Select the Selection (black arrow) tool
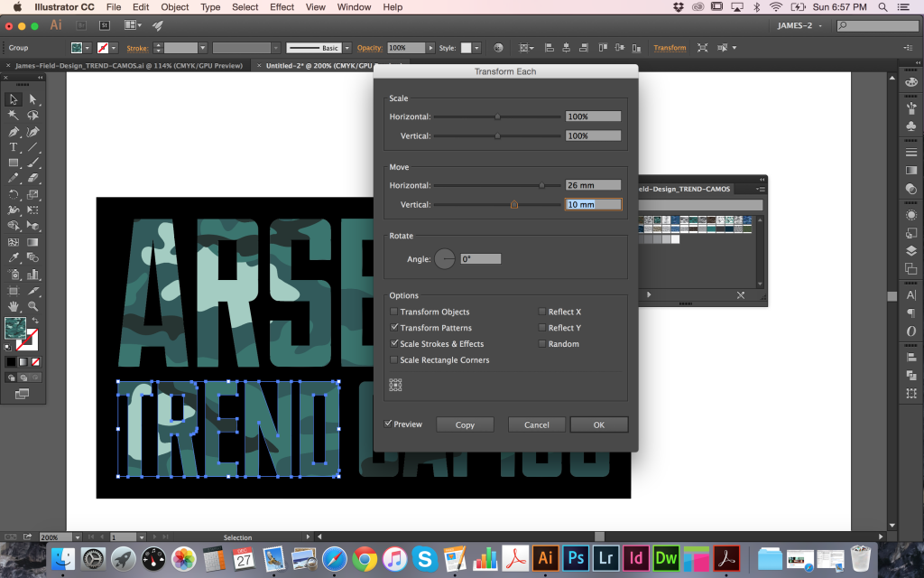 click(x=13, y=99)
